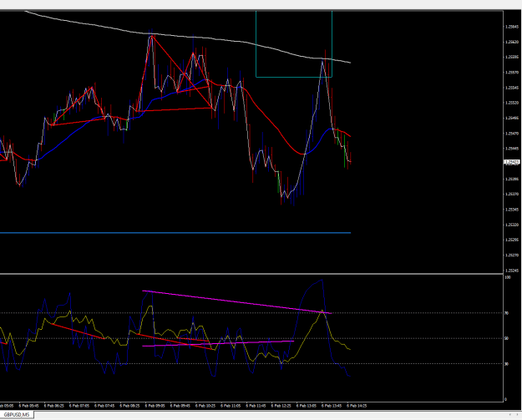The image size is (522, 420).
Task: Click the current price label on the price axis
Action: 512,162
